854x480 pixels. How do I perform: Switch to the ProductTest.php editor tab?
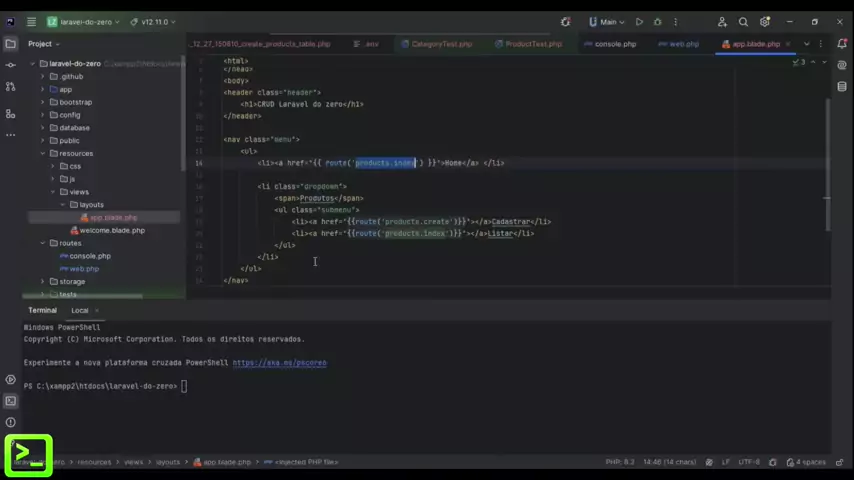click(532, 44)
